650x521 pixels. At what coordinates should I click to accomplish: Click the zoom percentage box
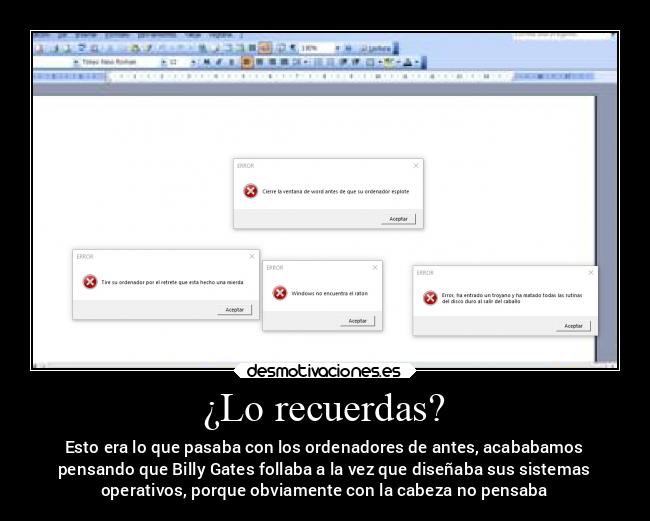[317, 48]
